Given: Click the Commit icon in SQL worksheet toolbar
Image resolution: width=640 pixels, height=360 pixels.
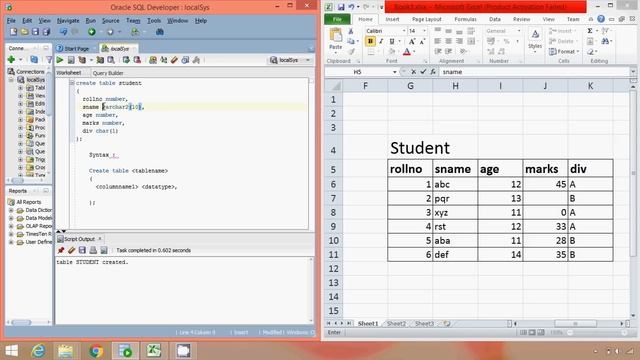Looking at the screenshot, I should point(126,60).
